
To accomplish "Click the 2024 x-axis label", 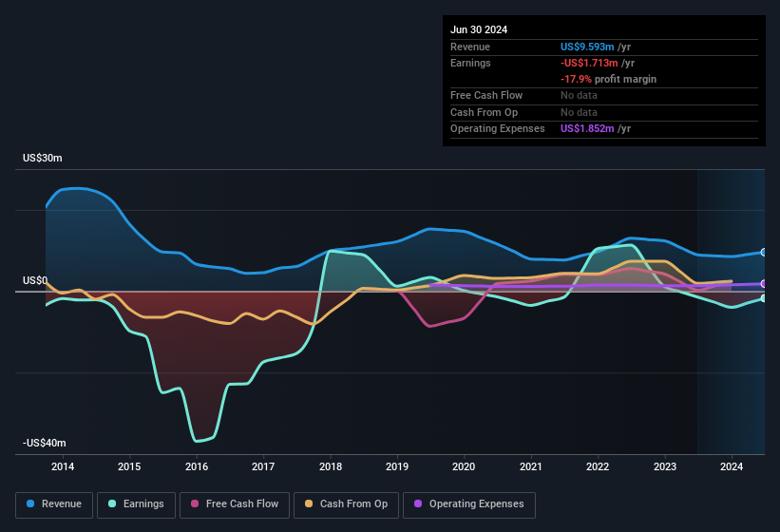I will [x=732, y=466].
